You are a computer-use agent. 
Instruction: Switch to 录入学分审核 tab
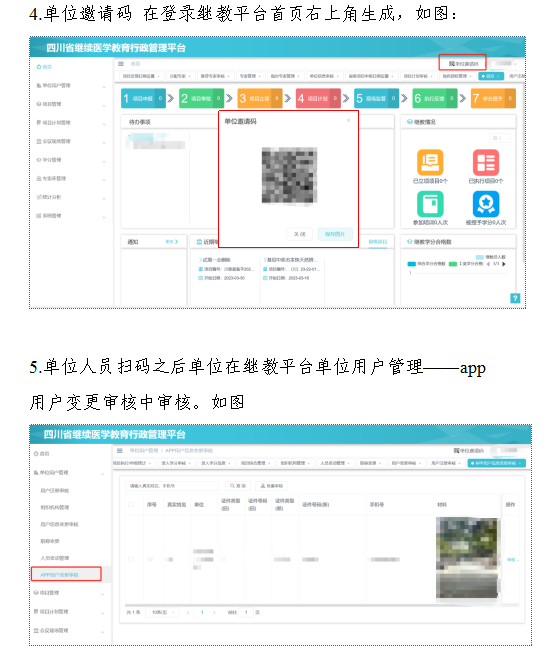coord(176,463)
